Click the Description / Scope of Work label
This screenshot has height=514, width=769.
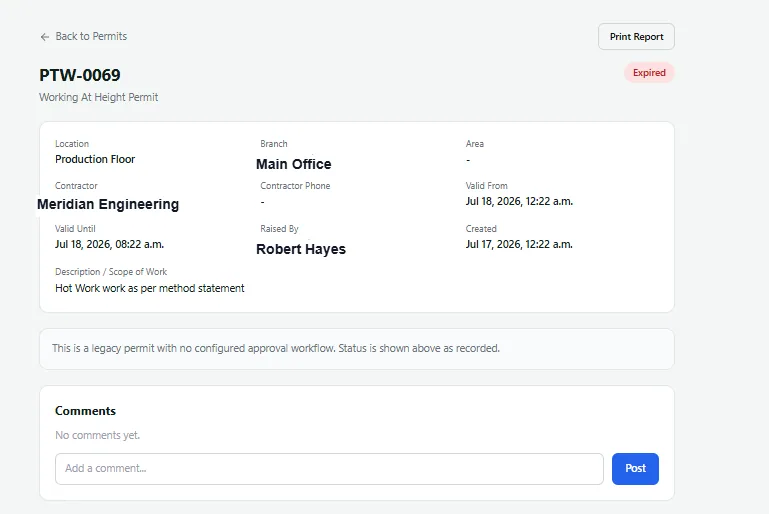[111, 272]
